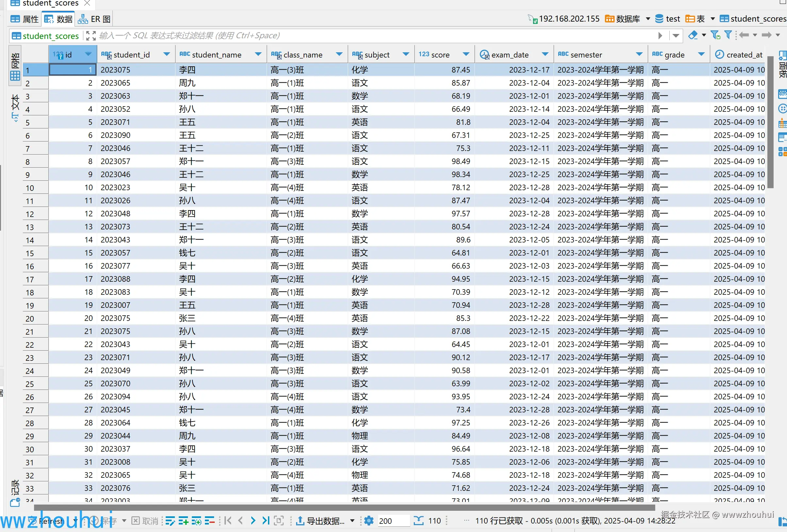Click the expand filter panel icon
Image resolution: width=787 pixels, height=532 pixels.
pos(91,36)
